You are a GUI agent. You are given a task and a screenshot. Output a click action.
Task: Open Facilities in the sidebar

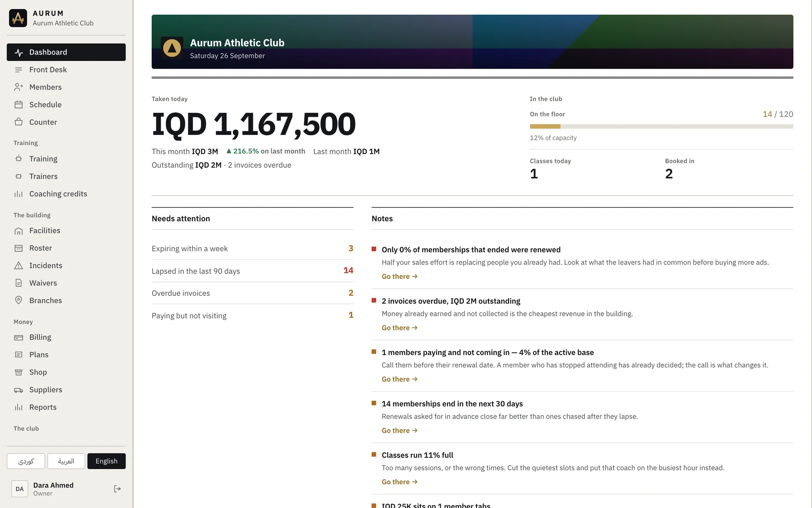[66, 231]
